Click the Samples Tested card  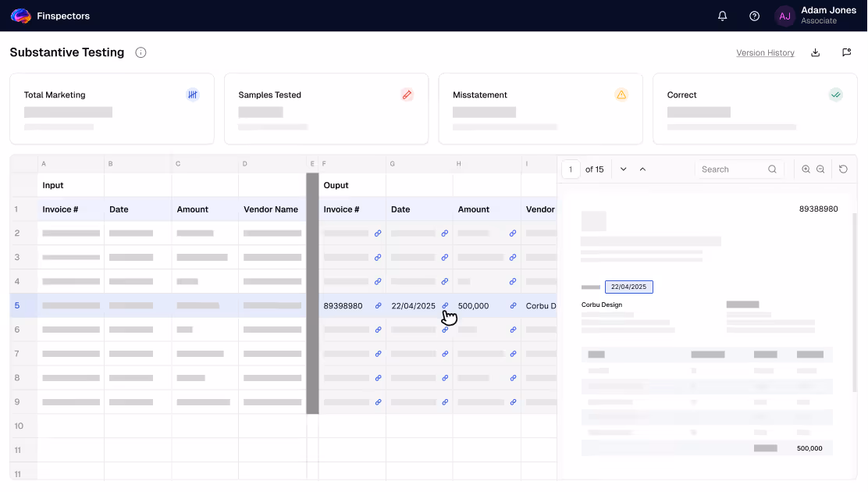[x=326, y=109]
